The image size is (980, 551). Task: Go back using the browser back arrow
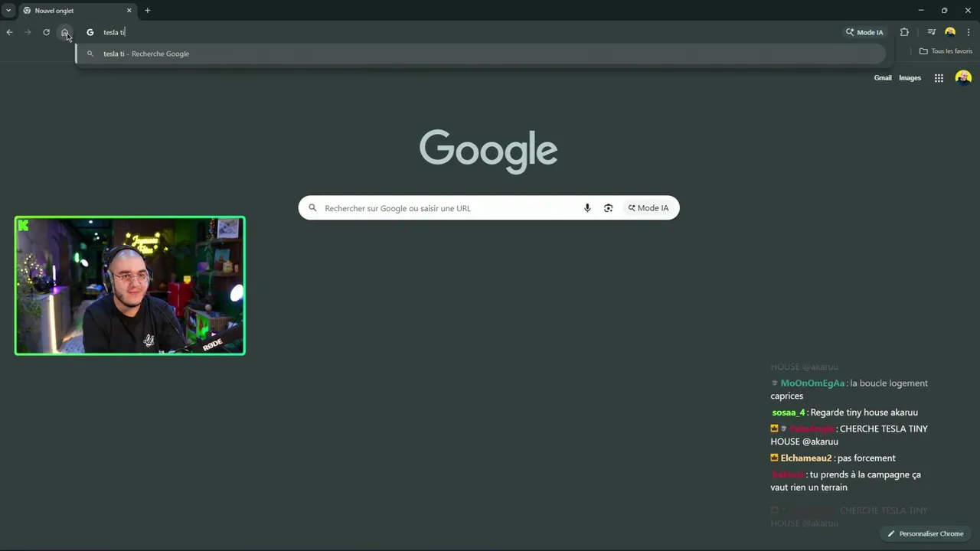point(9,32)
